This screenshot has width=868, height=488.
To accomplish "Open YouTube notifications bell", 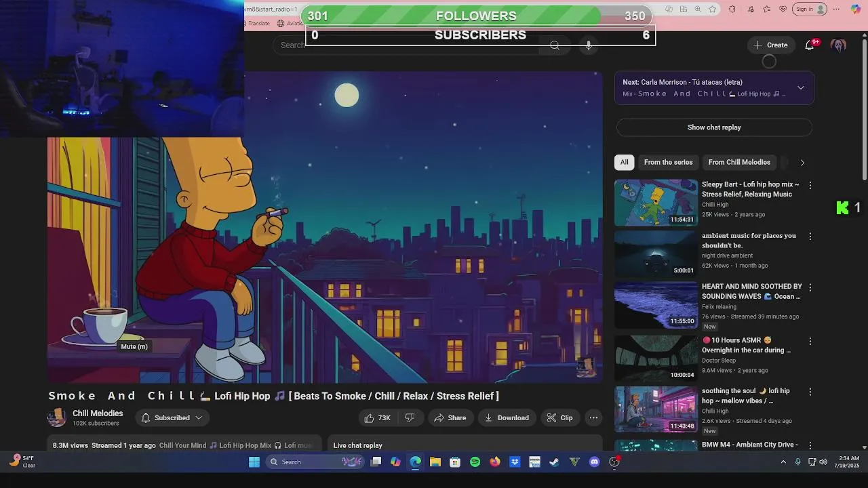I will tap(810, 45).
